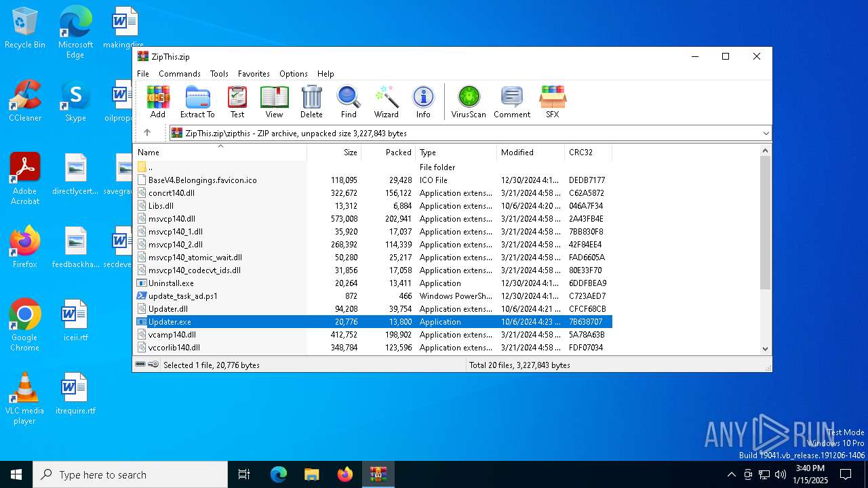
Task: Open the File menu
Action: [143, 74]
